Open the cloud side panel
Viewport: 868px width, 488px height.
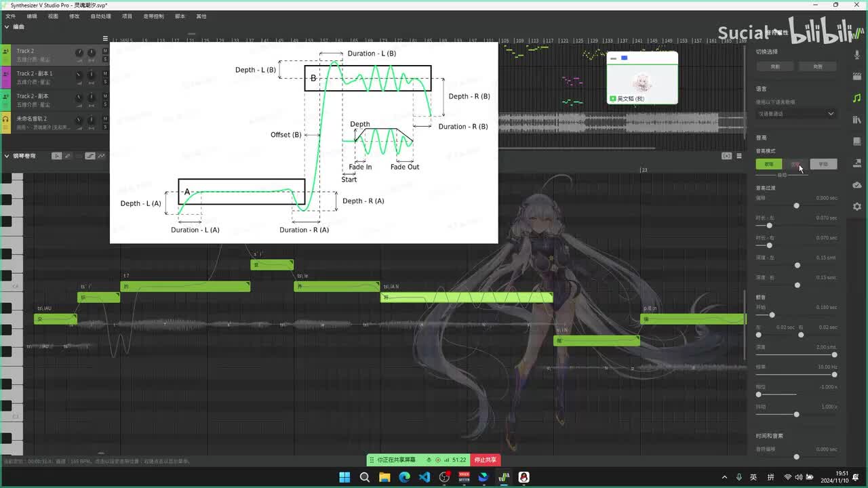tap(857, 185)
